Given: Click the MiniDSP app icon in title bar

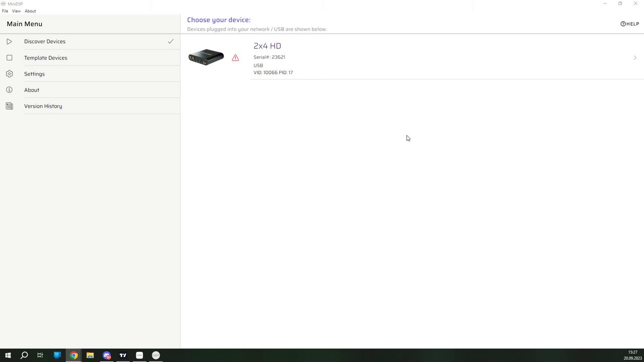Looking at the screenshot, I should [4, 4].
